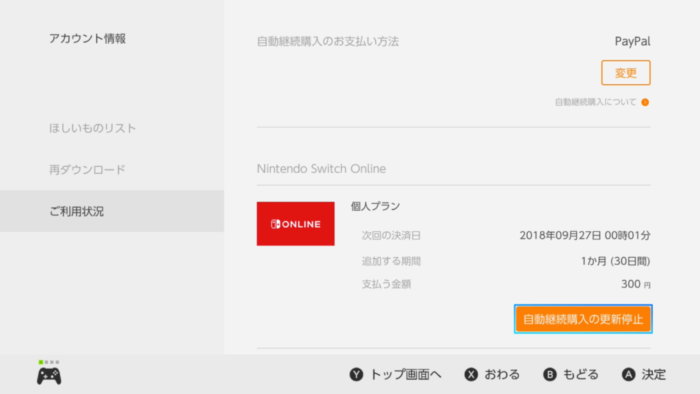The height and width of the screenshot is (394, 700).
Task: Click the A button icon for 決定
Action: (x=629, y=374)
